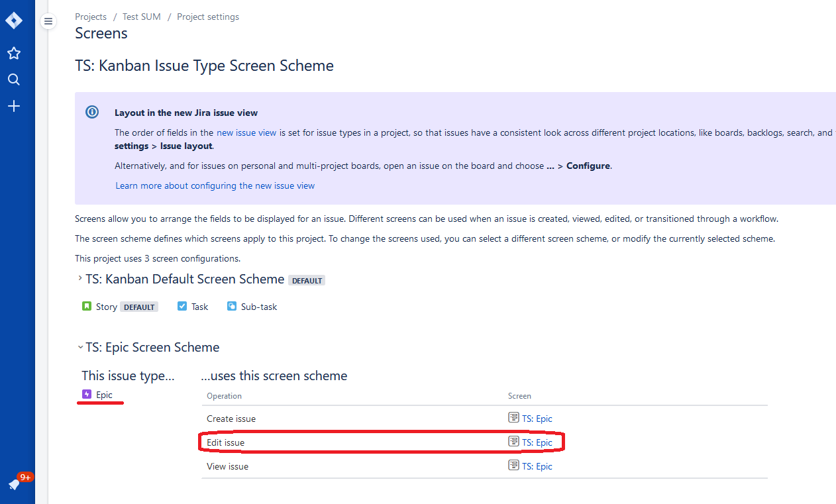Open the Jira home logo
836x504 pixels.
[x=13, y=21]
